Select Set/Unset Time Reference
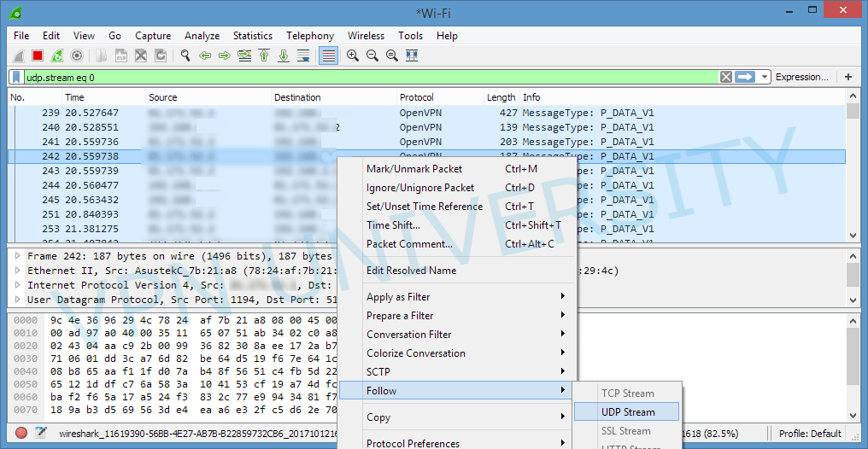 point(457,207)
